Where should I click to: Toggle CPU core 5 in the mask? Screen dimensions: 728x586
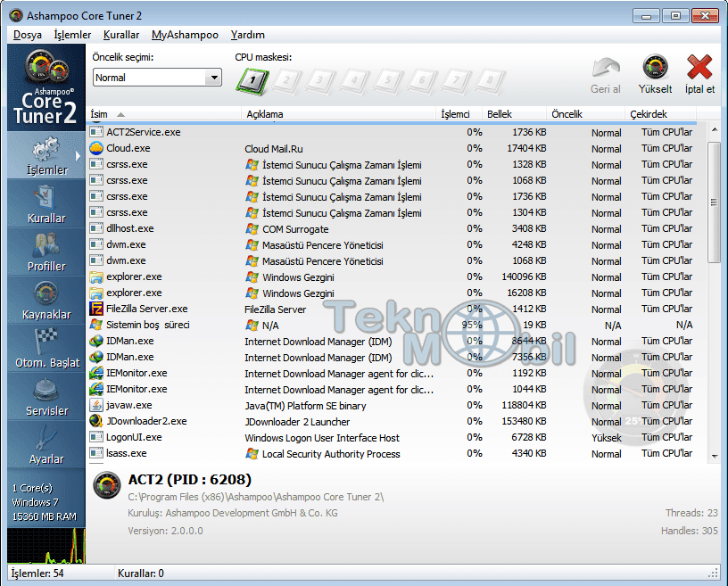(388, 81)
